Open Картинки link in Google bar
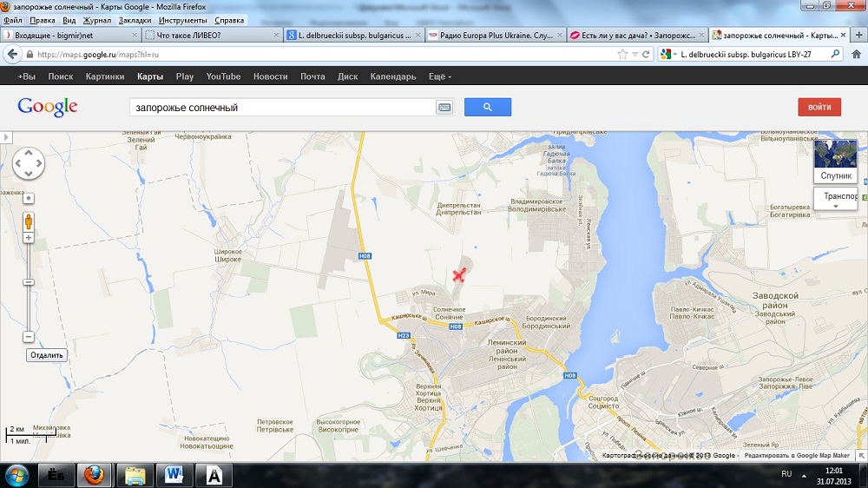Viewport: 868px width, 488px height. tap(105, 76)
